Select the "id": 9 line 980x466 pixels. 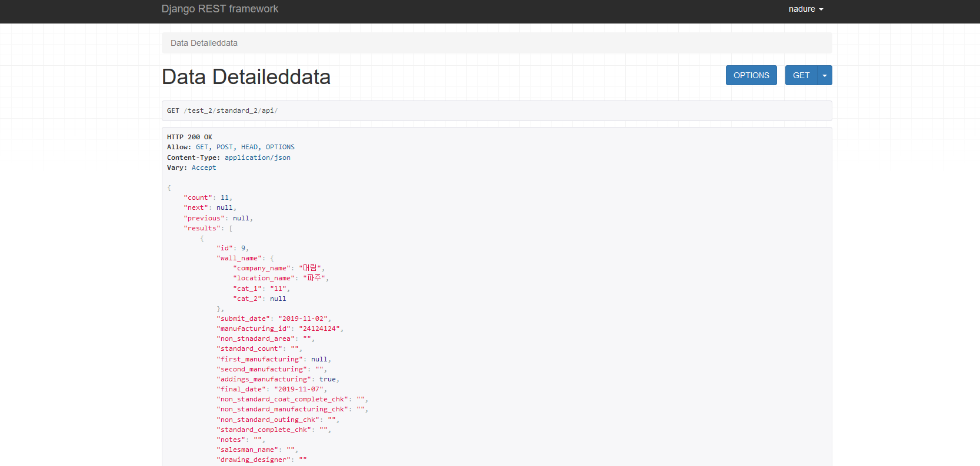232,248
